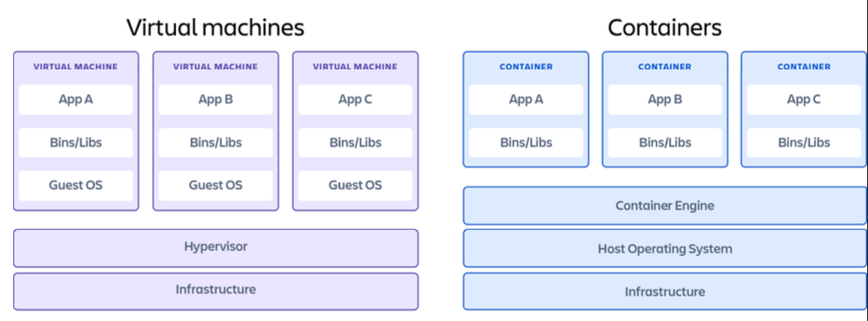Click the Virtual machines heading
Image resolution: width=868 pixels, height=321 pixels.
coord(215,28)
